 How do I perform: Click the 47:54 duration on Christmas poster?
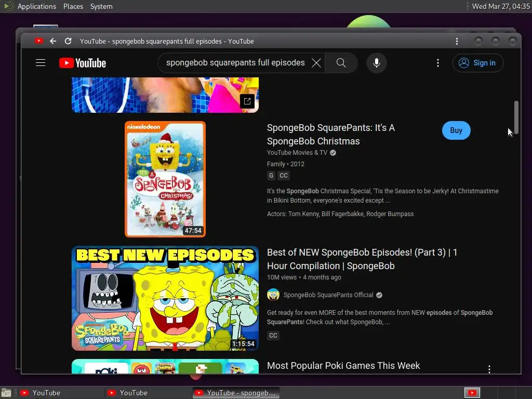coord(193,230)
